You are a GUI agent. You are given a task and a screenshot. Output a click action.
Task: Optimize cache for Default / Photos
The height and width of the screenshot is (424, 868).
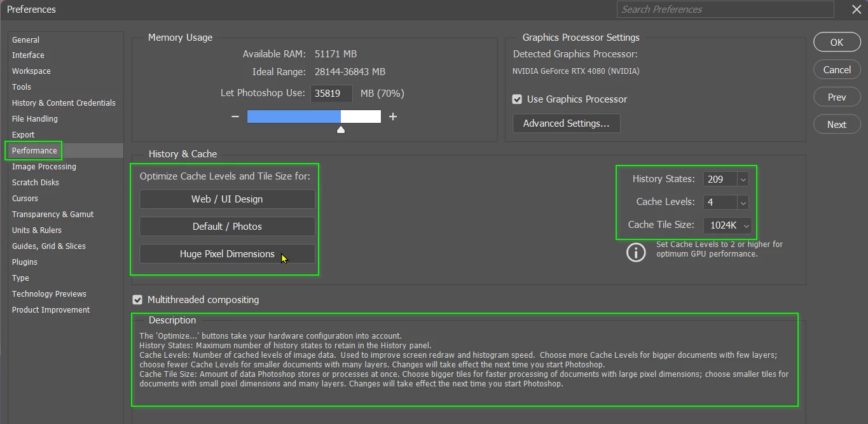(x=227, y=227)
